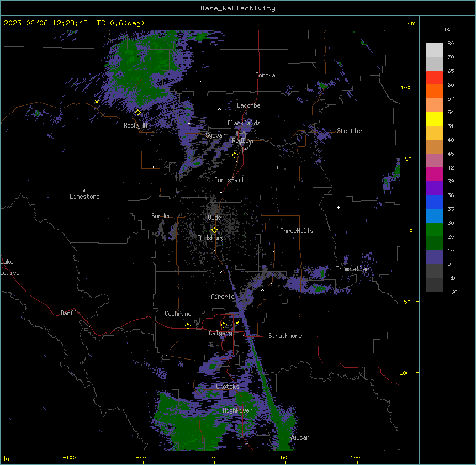Click -100 on the bottom horizontal axis
Screen dimensions: 476x465
pyautogui.click(x=69, y=457)
